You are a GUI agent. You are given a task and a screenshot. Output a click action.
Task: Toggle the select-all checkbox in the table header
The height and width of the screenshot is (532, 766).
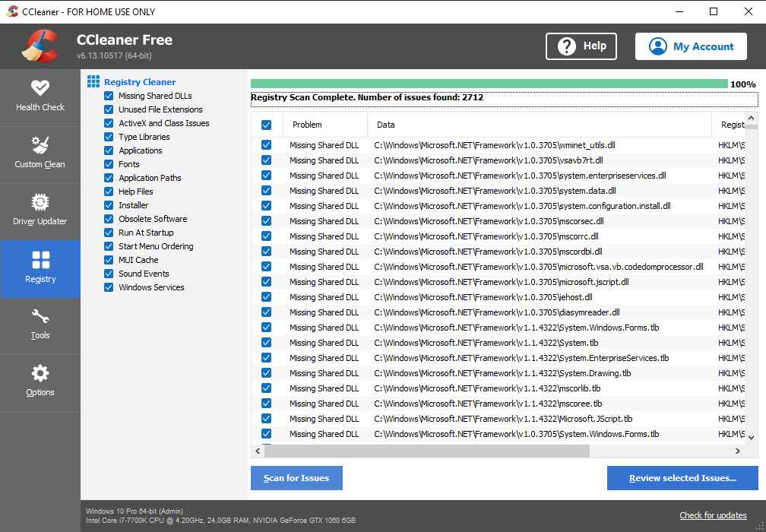266,125
